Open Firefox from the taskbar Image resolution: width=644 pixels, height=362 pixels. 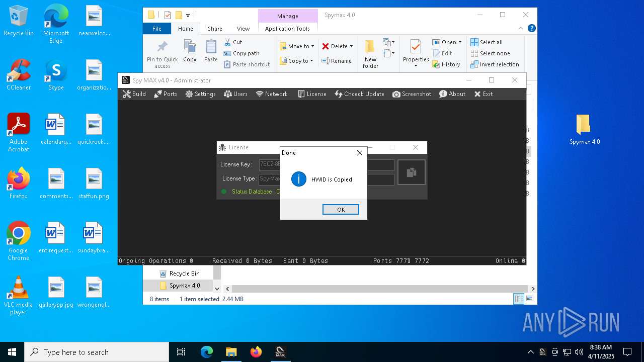(x=256, y=352)
